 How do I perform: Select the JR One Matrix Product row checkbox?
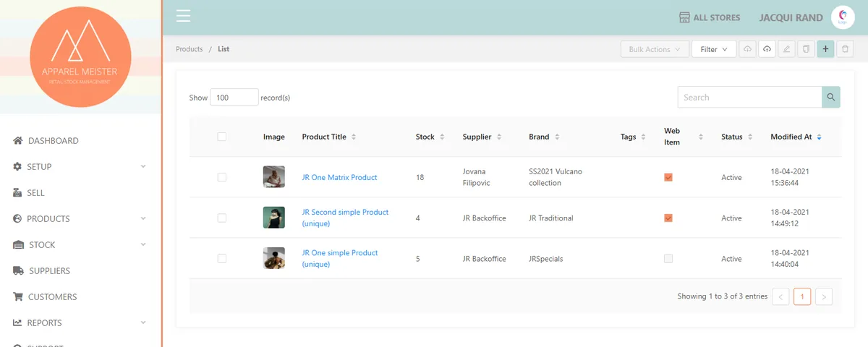pyautogui.click(x=222, y=177)
